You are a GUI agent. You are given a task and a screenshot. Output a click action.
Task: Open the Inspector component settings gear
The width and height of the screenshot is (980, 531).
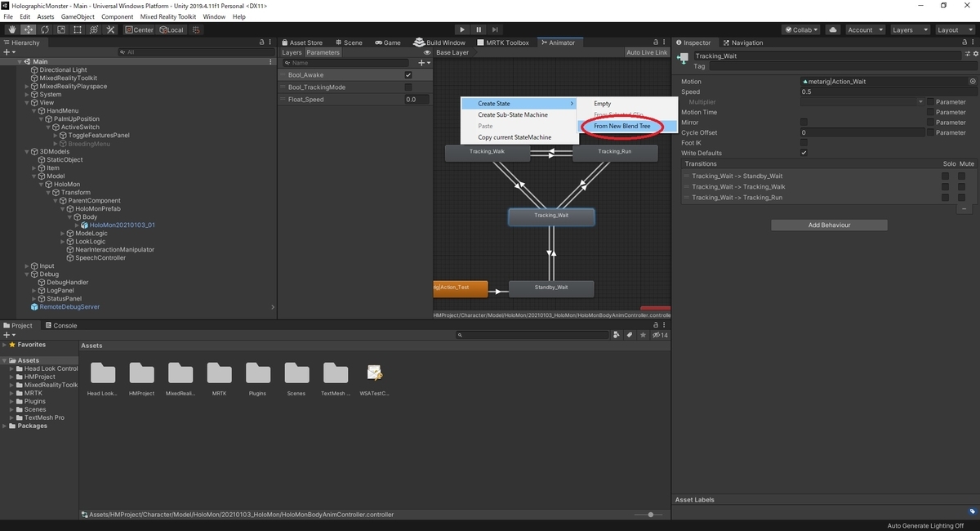(974, 54)
